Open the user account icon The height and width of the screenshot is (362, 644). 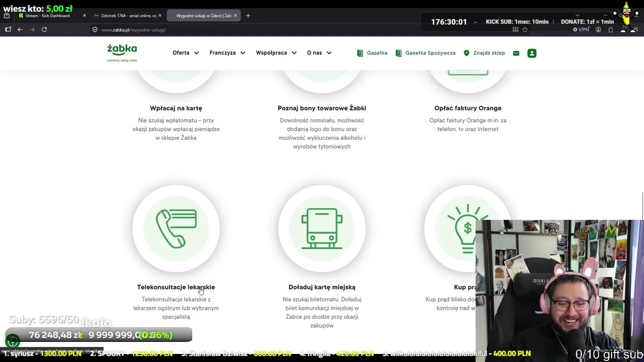pos(532,53)
